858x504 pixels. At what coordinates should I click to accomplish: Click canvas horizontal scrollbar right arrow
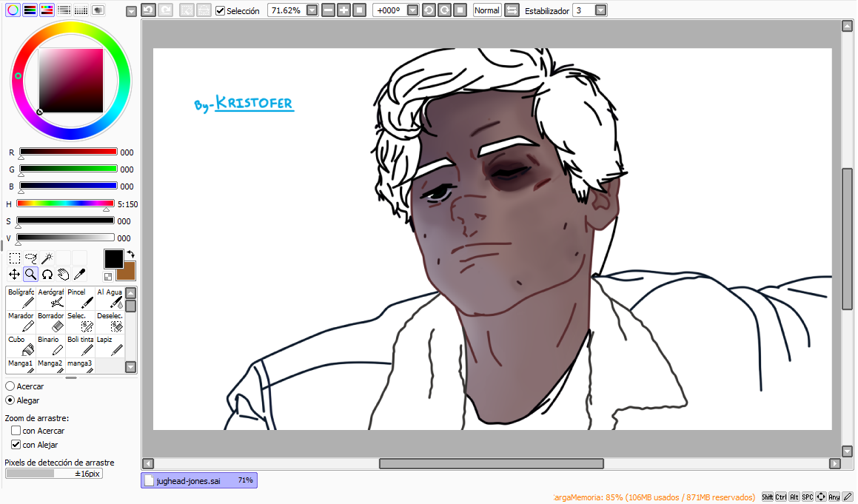[834, 463]
